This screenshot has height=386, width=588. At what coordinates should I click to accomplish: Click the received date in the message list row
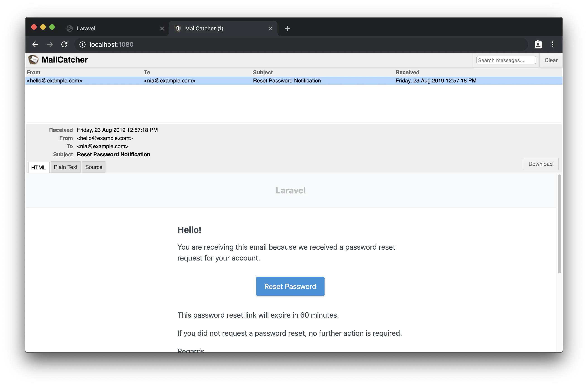(436, 81)
